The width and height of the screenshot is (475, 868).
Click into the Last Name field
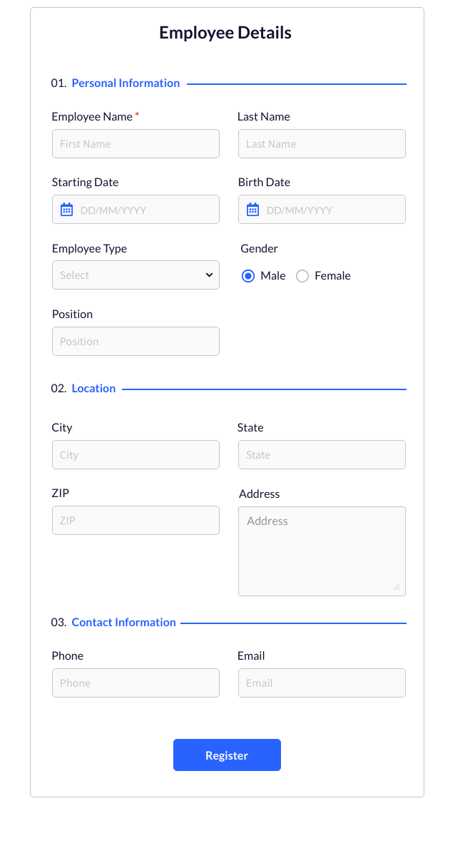322,144
